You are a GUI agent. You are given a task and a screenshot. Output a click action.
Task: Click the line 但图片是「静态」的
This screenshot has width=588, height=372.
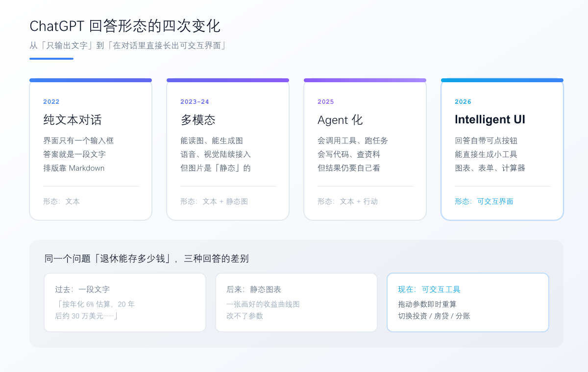(x=216, y=168)
